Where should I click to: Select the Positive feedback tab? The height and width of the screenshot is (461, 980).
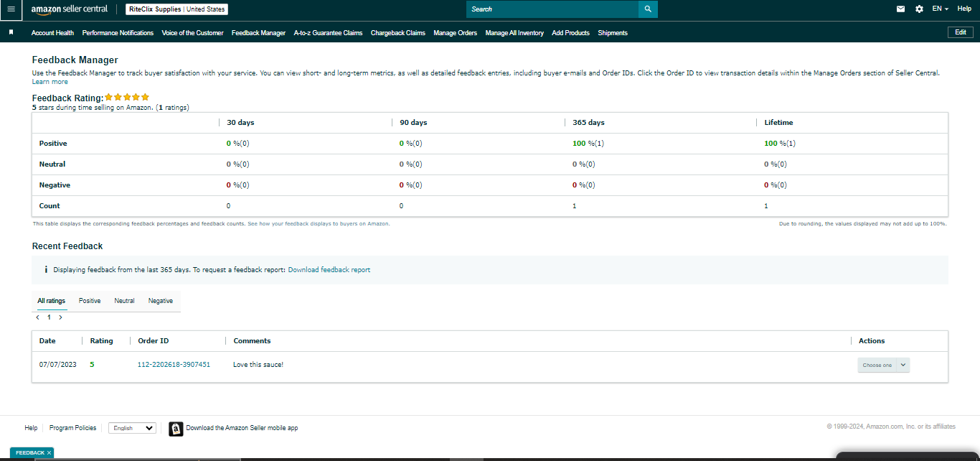(x=90, y=301)
